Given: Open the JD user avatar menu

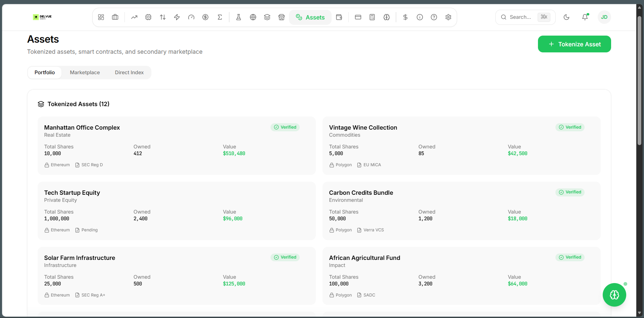Looking at the screenshot, I should tap(604, 17).
